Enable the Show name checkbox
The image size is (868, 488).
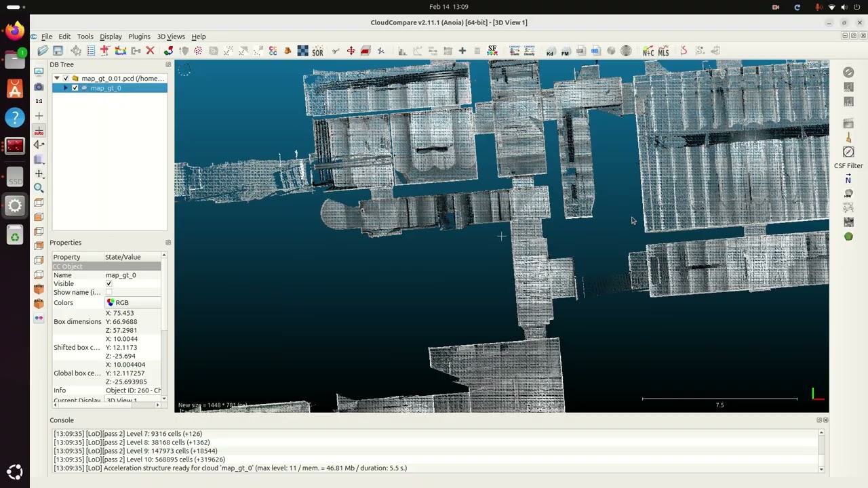tap(108, 293)
